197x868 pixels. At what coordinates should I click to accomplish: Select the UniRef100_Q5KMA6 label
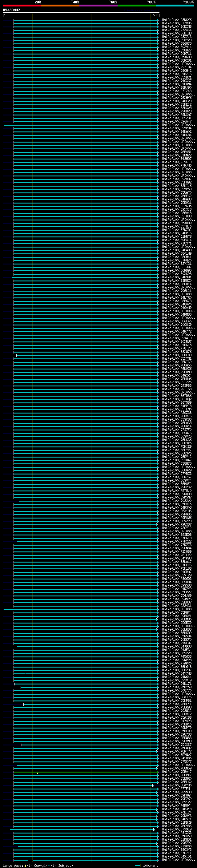pyautogui.click(x=177, y=379)
